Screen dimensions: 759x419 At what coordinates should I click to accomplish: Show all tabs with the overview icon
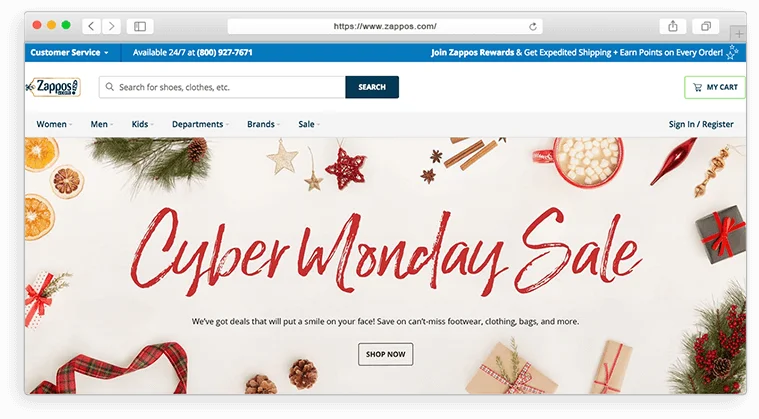coord(706,26)
